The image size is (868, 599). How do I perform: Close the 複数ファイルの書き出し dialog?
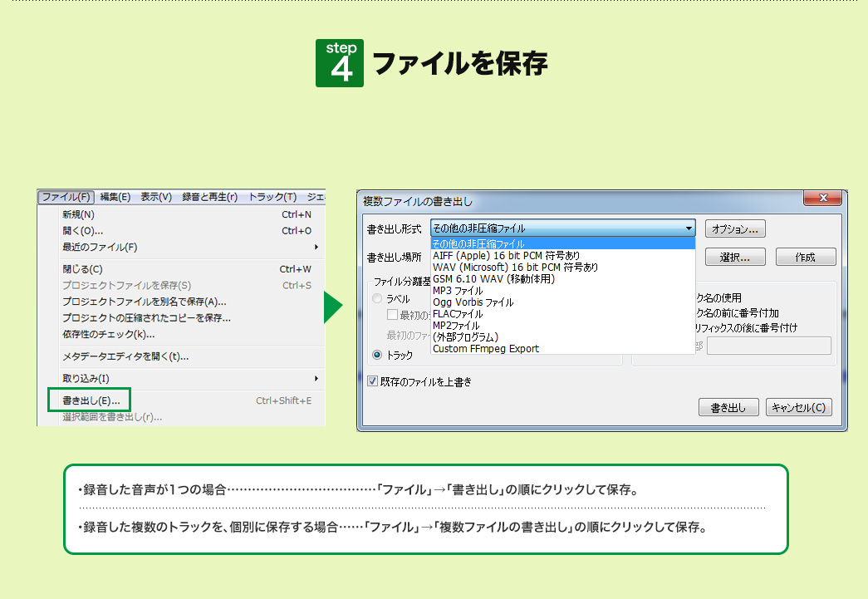click(x=822, y=198)
